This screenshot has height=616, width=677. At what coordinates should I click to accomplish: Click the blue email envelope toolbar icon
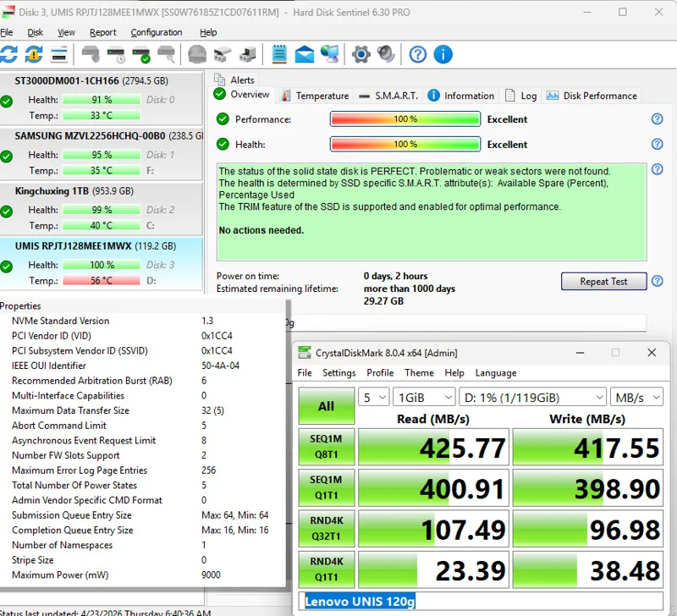tap(305, 54)
